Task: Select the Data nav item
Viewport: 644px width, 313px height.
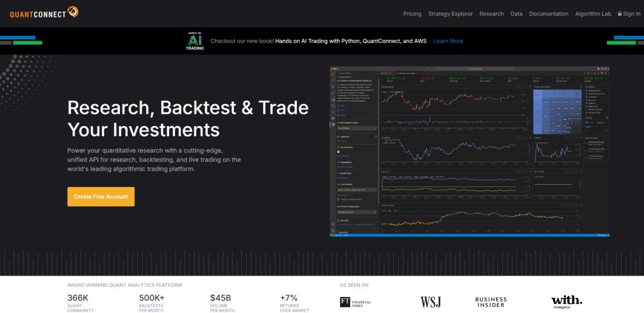Action: point(516,13)
